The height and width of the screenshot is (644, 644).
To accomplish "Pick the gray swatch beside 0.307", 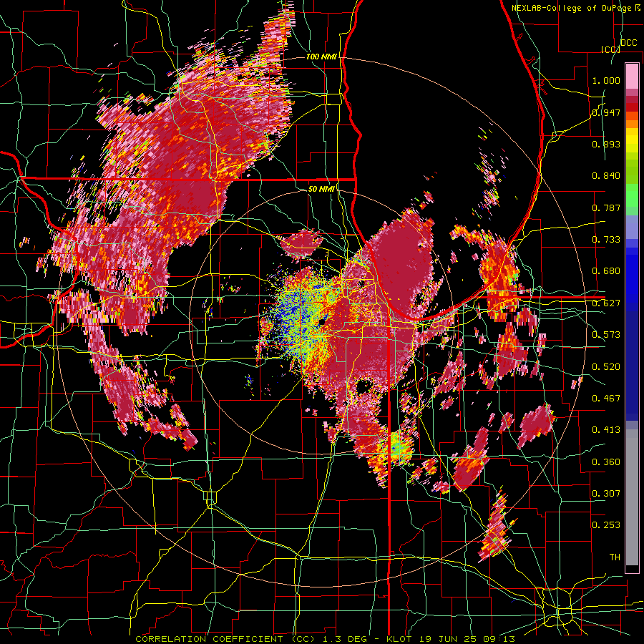I will [x=632, y=497].
